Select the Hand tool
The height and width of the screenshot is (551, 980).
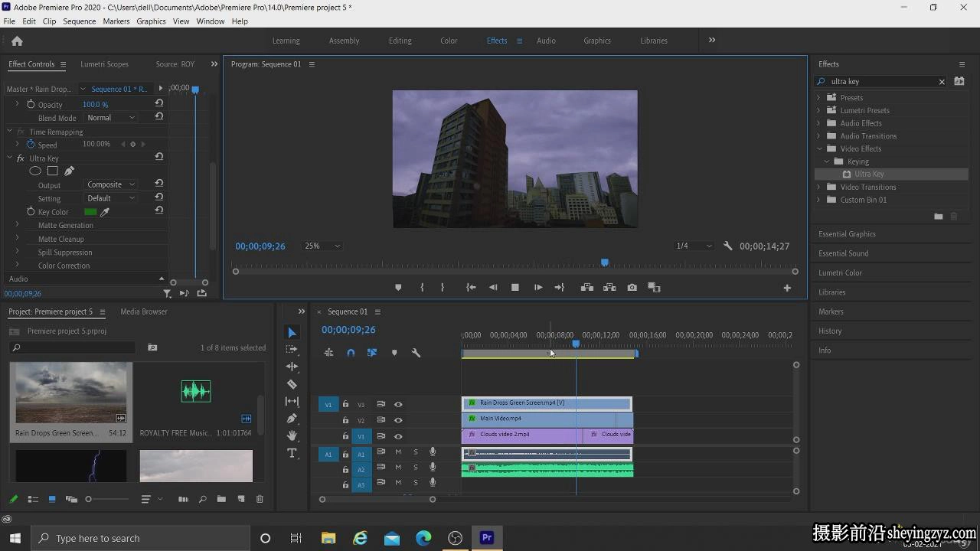[292, 435]
